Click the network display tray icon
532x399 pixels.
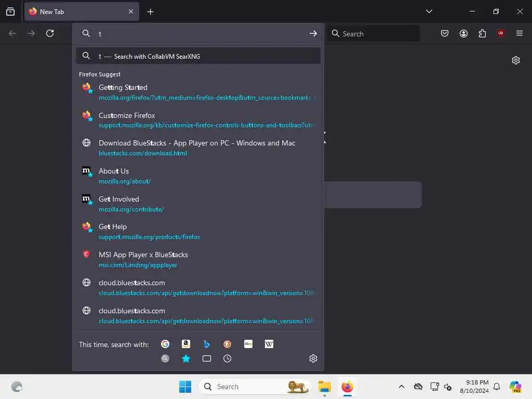point(434,387)
